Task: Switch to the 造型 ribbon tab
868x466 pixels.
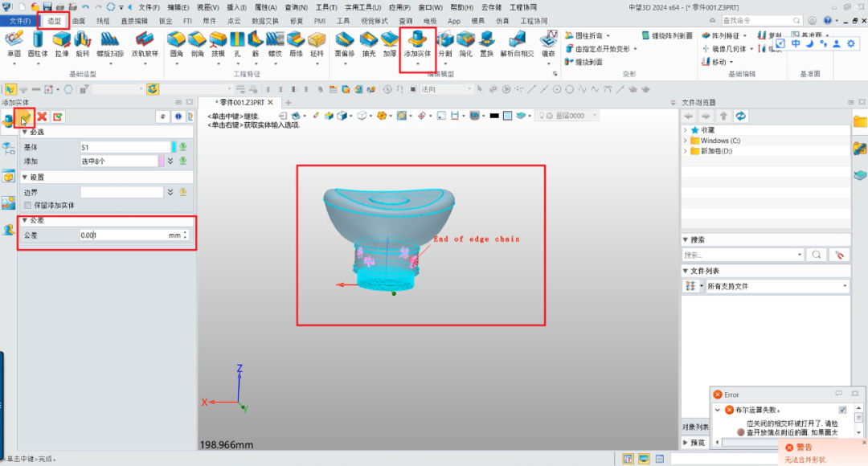Action: pyautogui.click(x=55, y=21)
